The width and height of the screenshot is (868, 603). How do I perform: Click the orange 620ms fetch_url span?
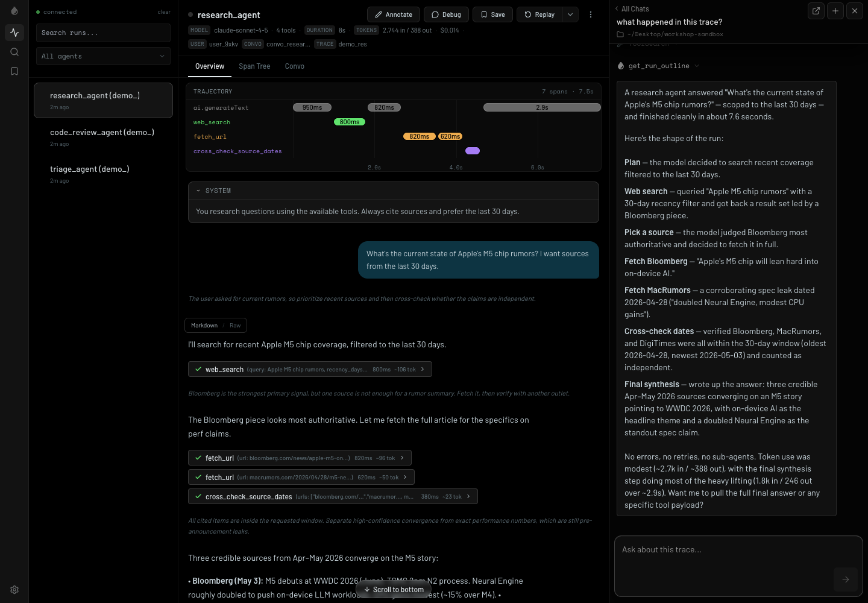450,136
